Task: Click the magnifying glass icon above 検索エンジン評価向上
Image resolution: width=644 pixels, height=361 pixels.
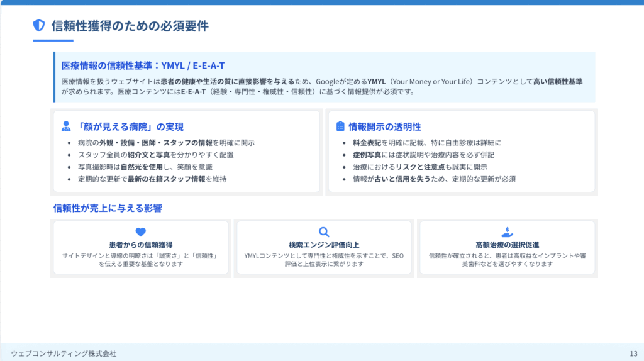Action: (x=324, y=231)
